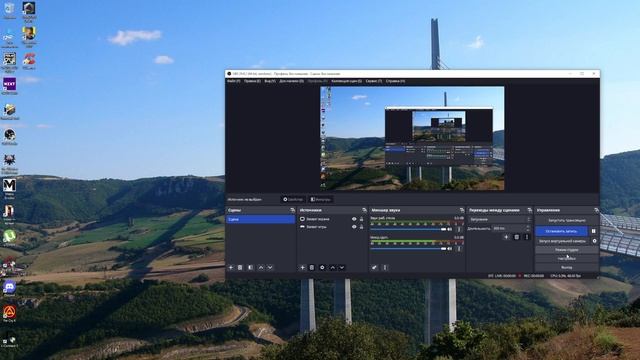This screenshot has height=360, width=640.
Task: Open the Затухание transition dropdown
Action: pyautogui.click(x=499, y=220)
